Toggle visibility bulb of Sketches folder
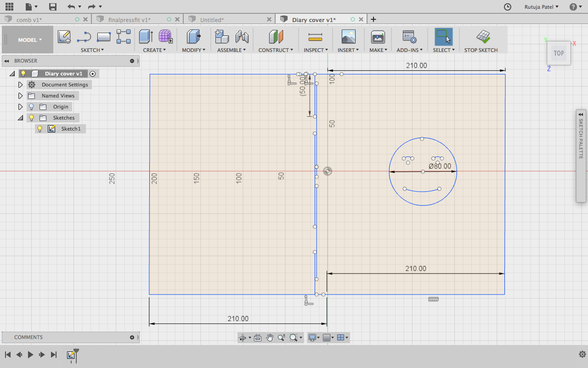Image resolution: width=588 pixels, height=368 pixels. pyautogui.click(x=32, y=118)
